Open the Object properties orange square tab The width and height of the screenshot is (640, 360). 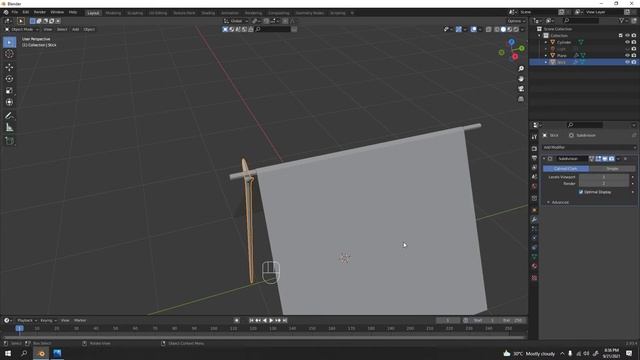coord(534,210)
